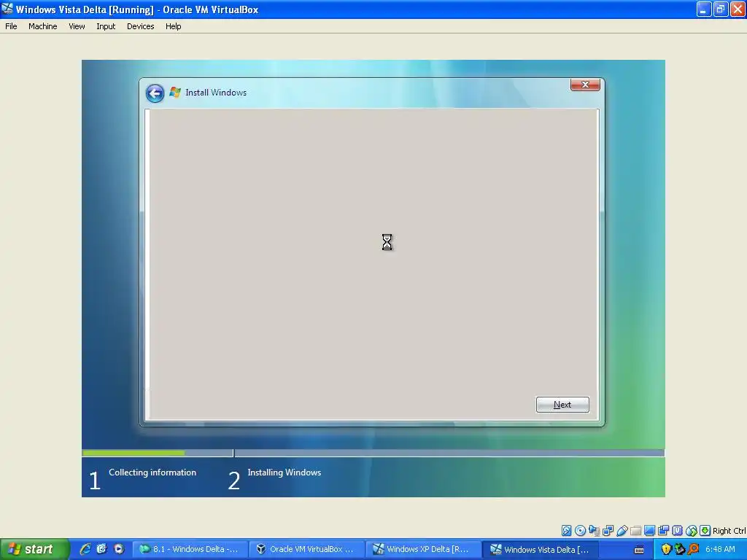This screenshot has width=747, height=560.
Task: Open the Help menu
Action: click(x=174, y=26)
